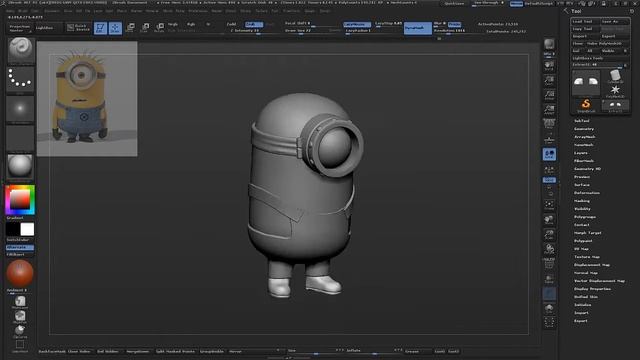
Task: Click the Close Holes button
Action: coord(79,351)
